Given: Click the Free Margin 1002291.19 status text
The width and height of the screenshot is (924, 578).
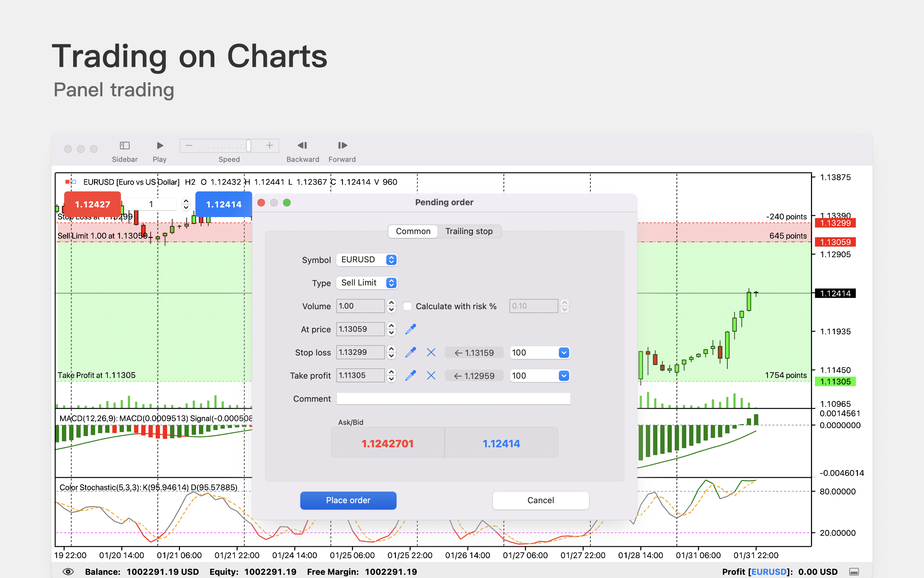Looking at the screenshot, I should (362, 572).
